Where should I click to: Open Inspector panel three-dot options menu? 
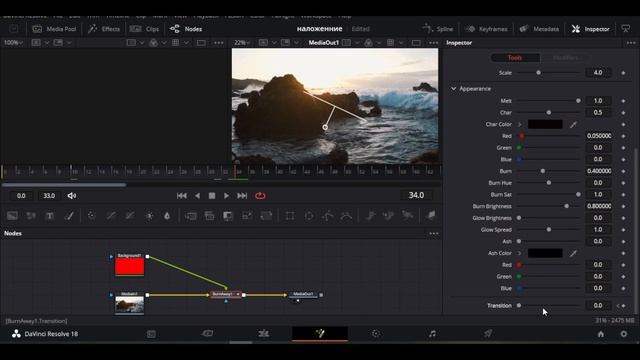[x=631, y=43]
